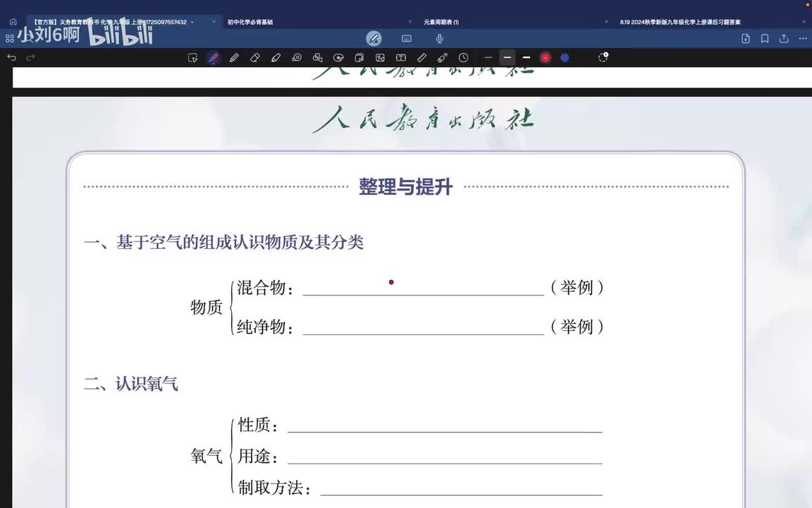The width and height of the screenshot is (812, 508).
Task: Switch to the 初中化学必背基础 tab
Action: coord(250,22)
